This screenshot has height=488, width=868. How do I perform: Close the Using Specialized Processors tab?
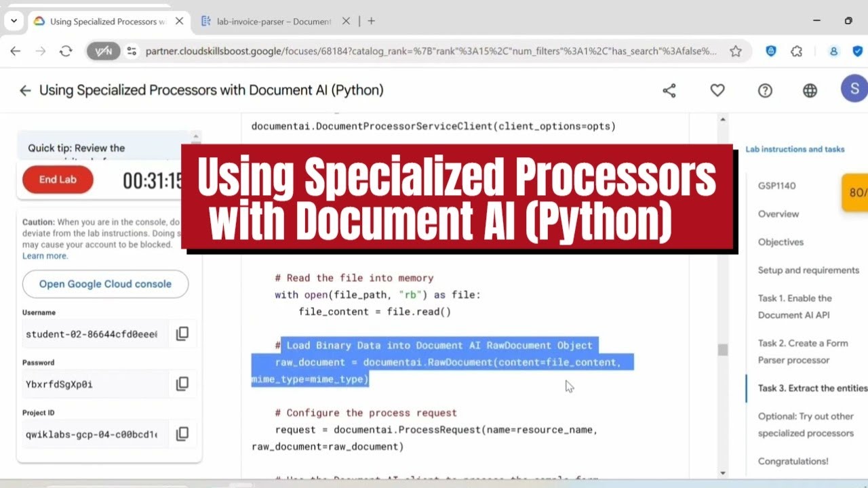point(179,21)
